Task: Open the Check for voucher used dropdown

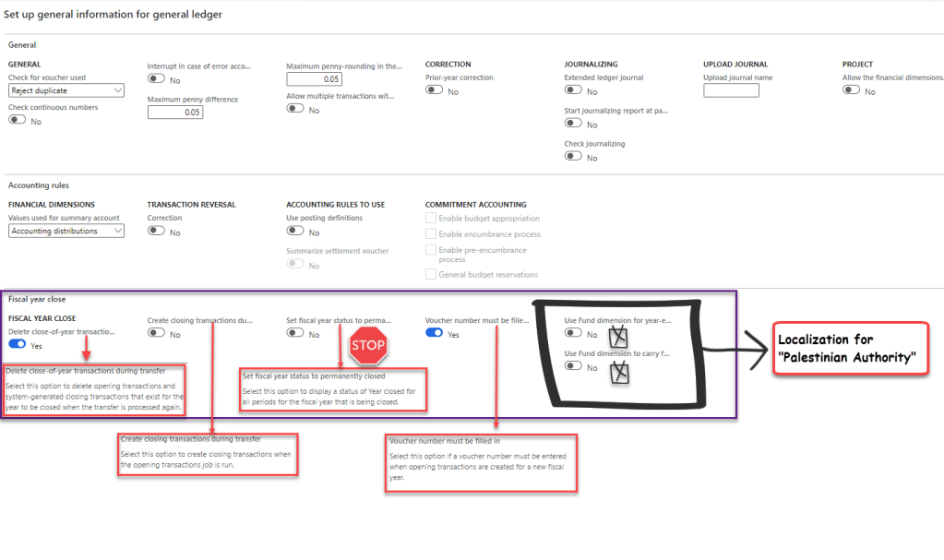Action: tap(66, 90)
